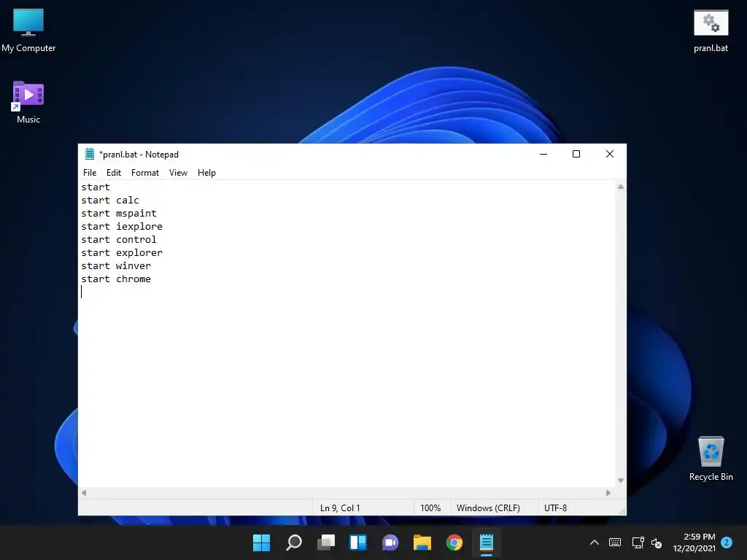This screenshot has height=560, width=747.
Task: Launch Teams Chat from taskbar
Action: pyautogui.click(x=390, y=542)
